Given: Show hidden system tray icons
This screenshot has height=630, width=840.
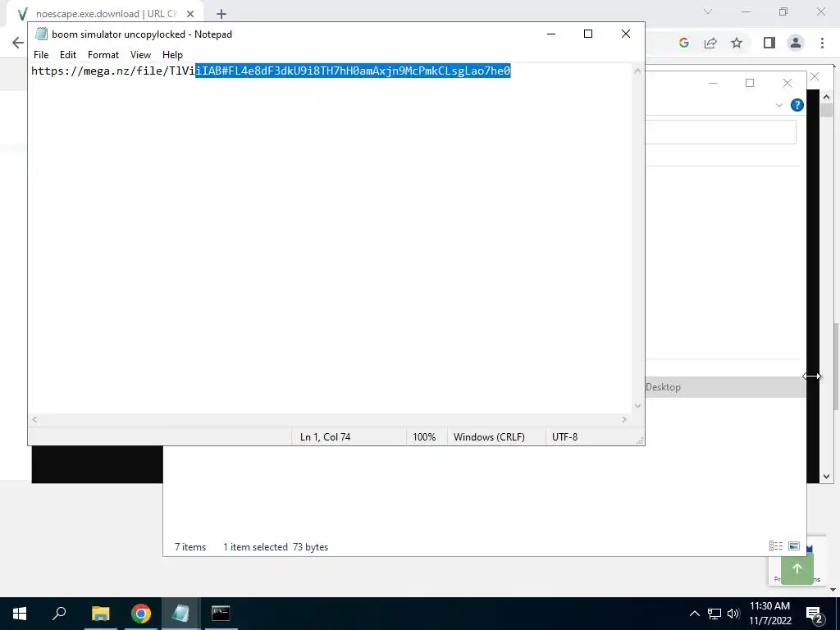Looking at the screenshot, I should pos(694,614).
